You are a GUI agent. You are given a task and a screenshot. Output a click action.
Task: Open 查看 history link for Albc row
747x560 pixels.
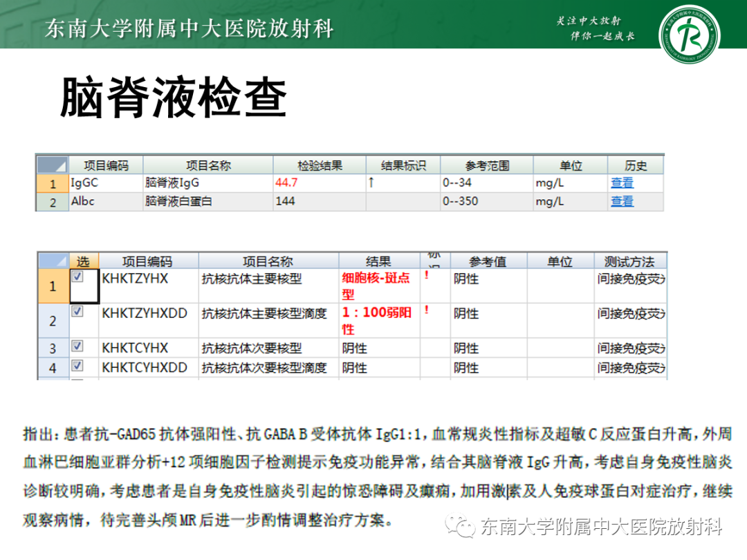pyautogui.click(x=622, y=201)
